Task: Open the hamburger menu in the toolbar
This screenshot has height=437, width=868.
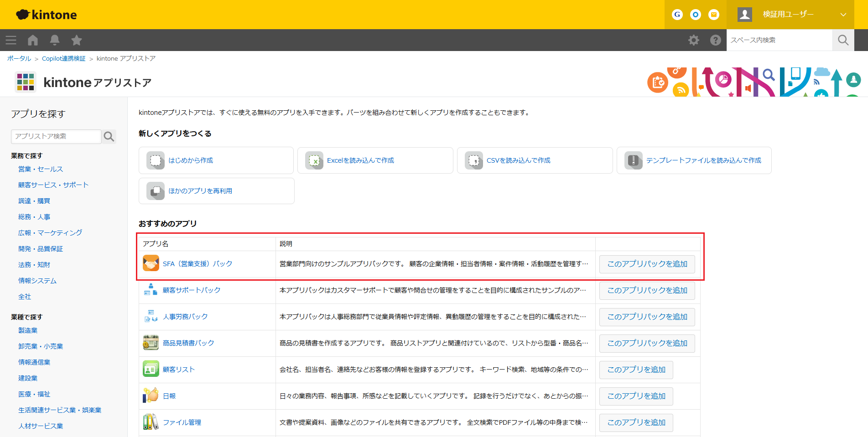Action: point(11,40)
